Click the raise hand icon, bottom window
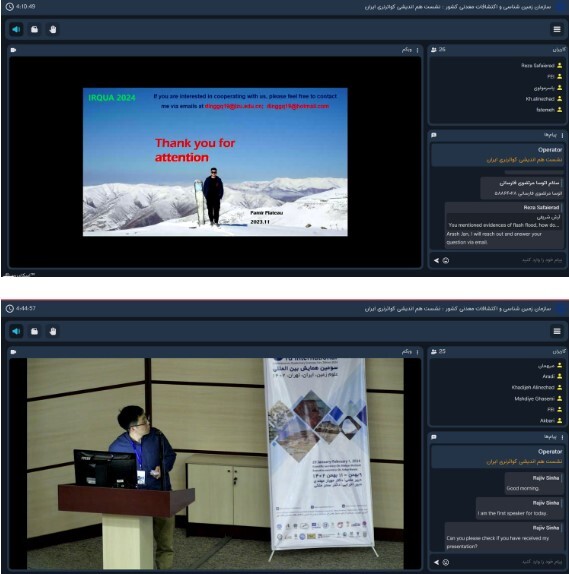569x574 pixels. (53, 331)
